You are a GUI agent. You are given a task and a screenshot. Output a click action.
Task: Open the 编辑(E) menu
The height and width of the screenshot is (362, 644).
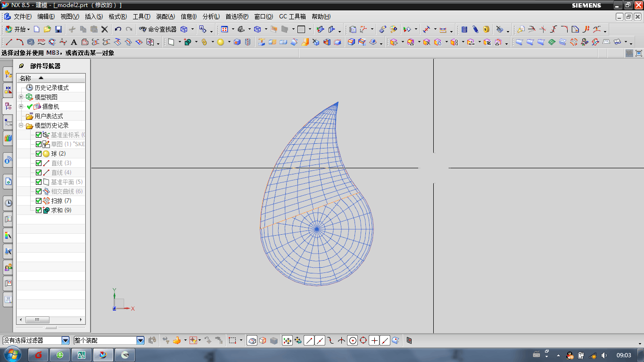pyautogui.click(x=46, y=16)
